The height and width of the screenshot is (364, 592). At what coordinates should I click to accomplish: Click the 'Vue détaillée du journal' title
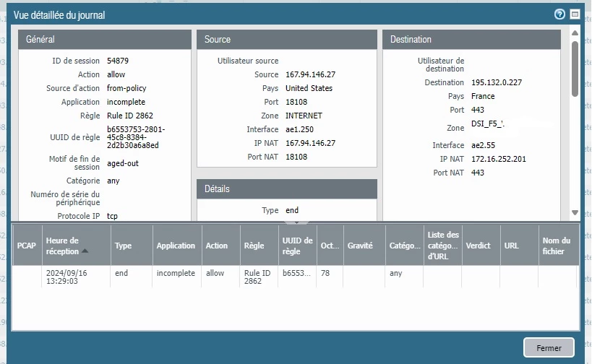click(x=59, y=15)
